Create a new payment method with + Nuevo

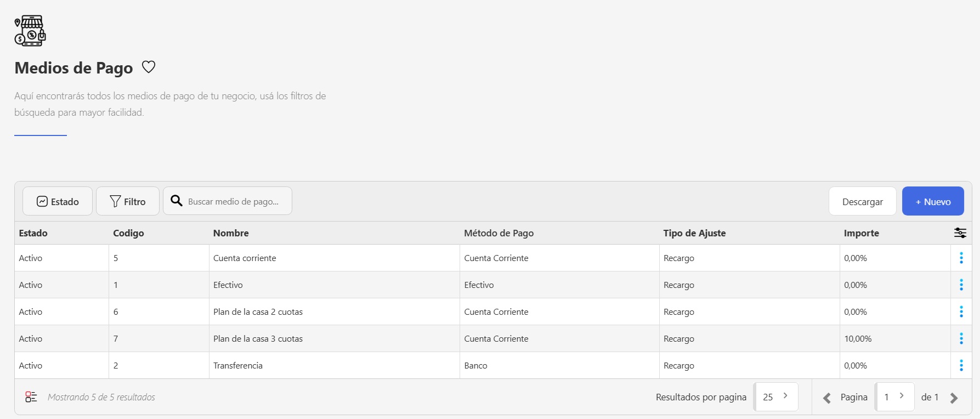[x=932, y=201]
